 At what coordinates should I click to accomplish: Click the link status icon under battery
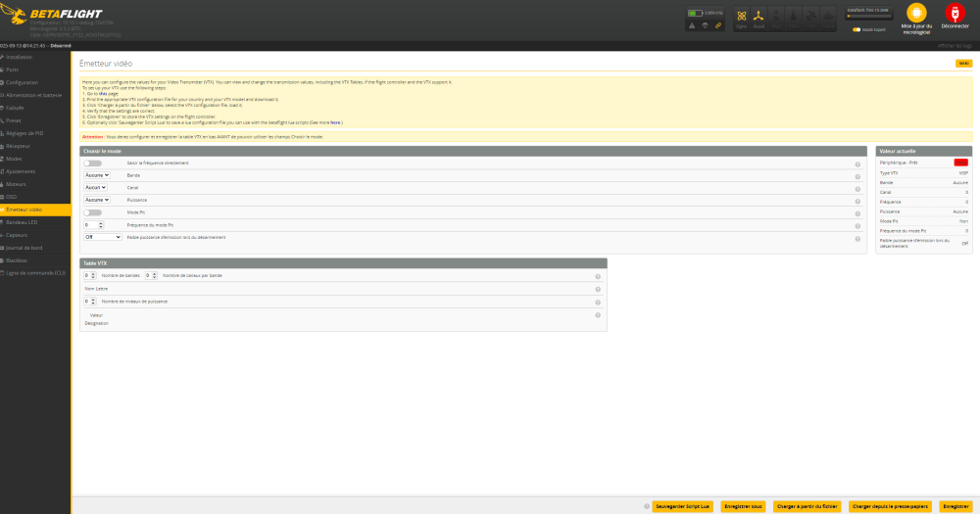(718, 25)
